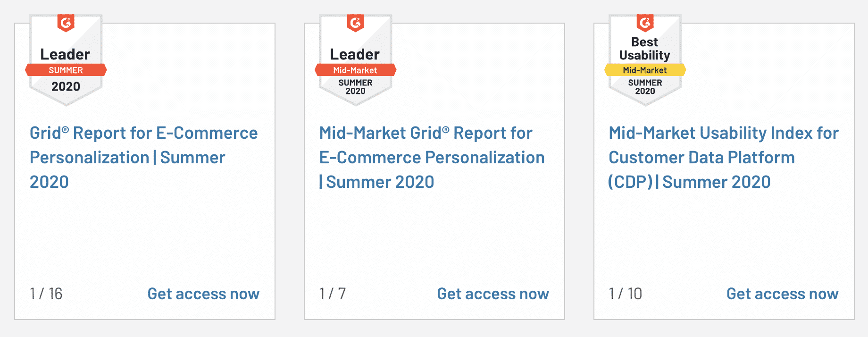Click the 1 / 16 page counter
Screen dimensions: 868x337
[x=46, y=294]
